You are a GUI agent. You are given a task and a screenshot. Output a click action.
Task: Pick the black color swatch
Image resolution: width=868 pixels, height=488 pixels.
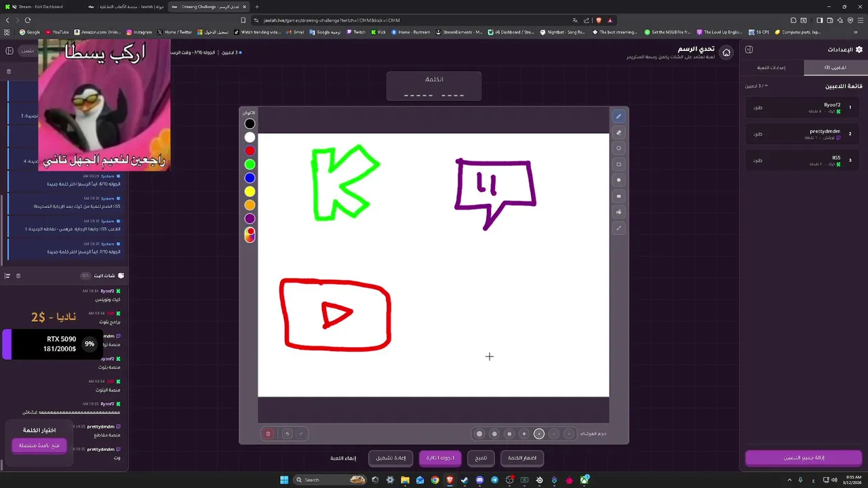(250, 124)
